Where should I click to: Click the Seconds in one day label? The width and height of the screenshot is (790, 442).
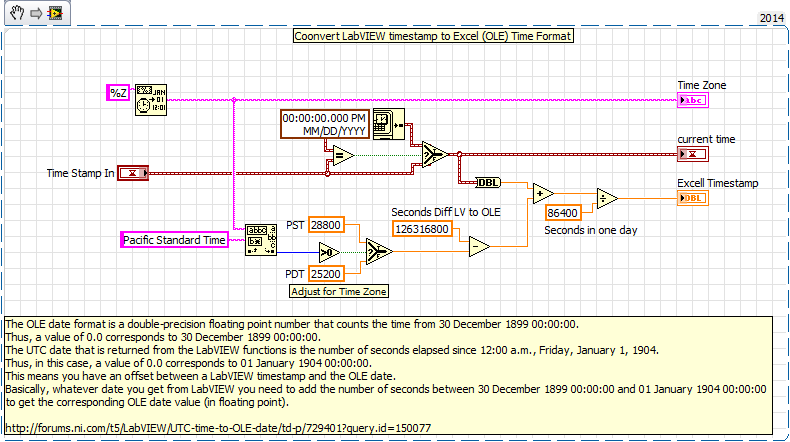pos(590,230)
